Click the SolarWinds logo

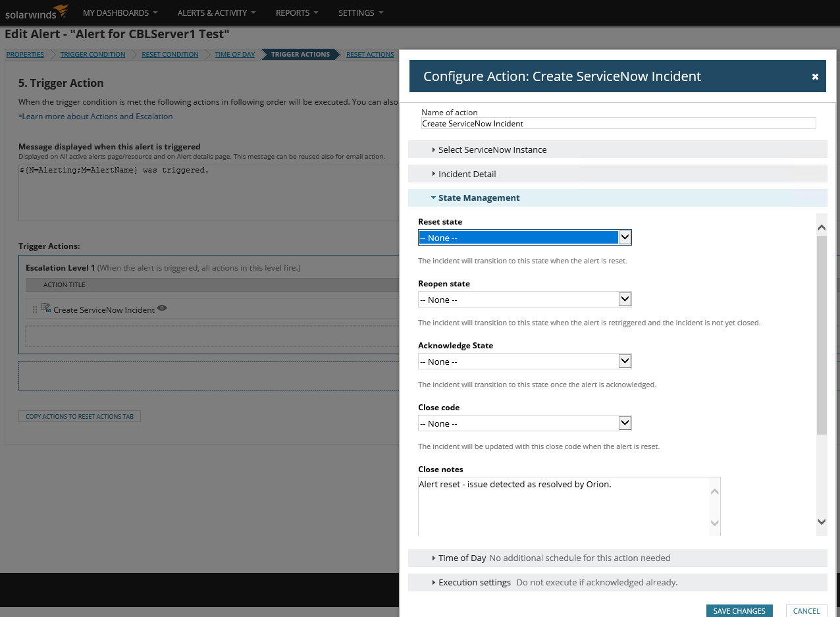tap(37, 12)
